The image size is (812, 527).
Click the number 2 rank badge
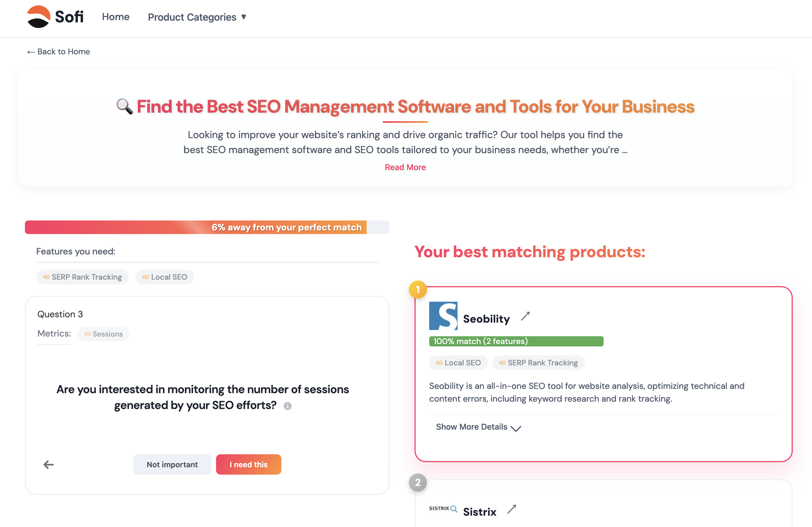418,482
